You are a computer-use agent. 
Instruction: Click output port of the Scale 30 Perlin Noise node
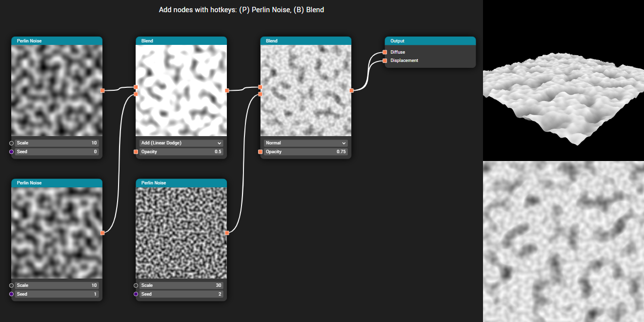pos(227,233)
